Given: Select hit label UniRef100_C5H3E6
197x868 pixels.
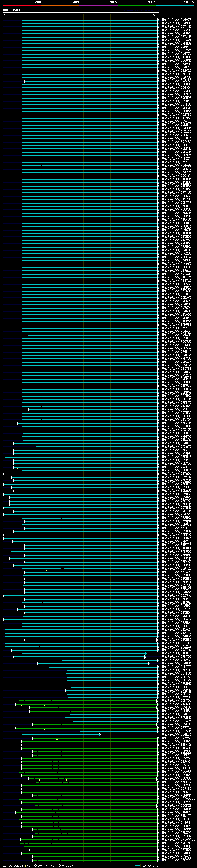Looking at the screenshot, I should click(177, 94).
